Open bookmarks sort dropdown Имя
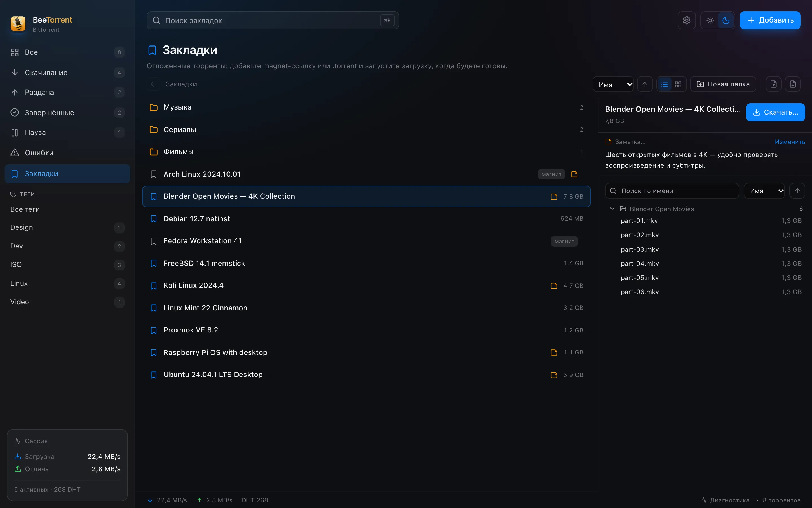This screenshot has height=508, width=812. (613, 84)
